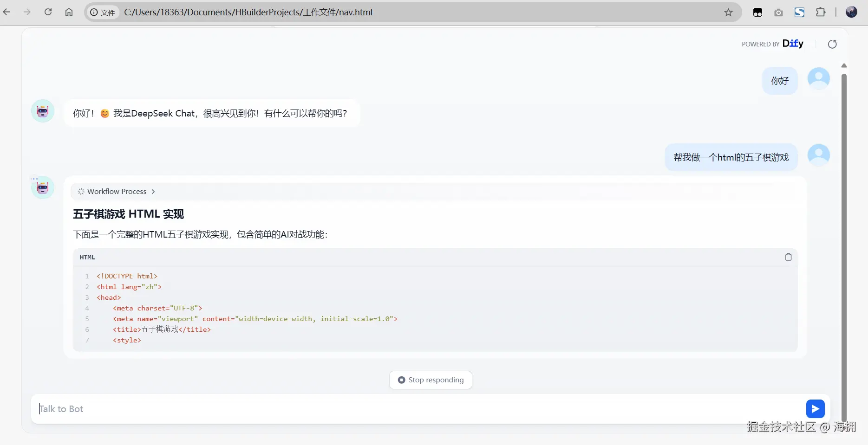Viewport: 868px width, 445px height.
Task: Click the code line with meta charset UTF-8
Action: [157, 308]
